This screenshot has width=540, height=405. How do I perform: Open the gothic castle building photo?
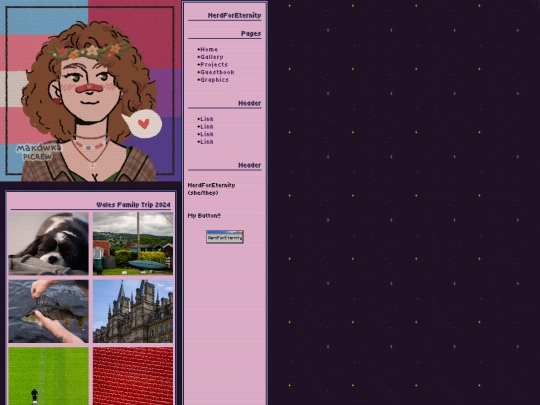point(133,311)
